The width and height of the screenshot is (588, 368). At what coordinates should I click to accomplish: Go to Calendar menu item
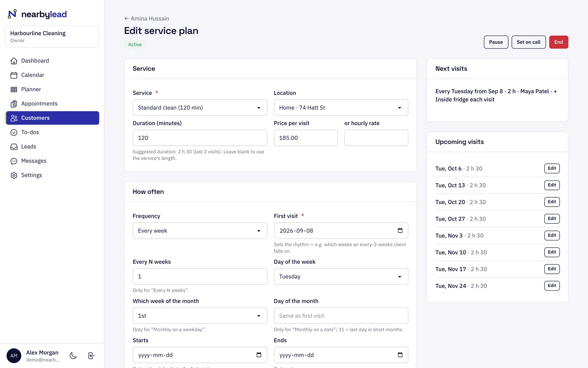[x=52, y=75]
